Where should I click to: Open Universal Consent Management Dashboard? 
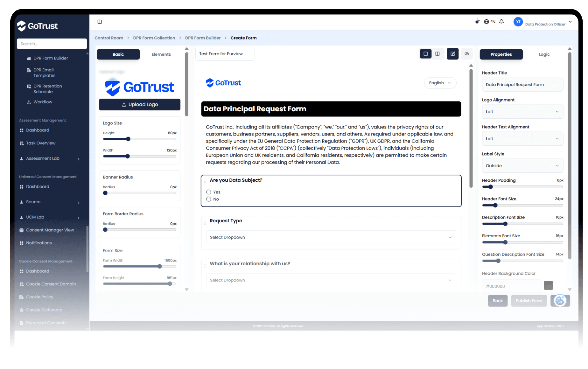[x=38, y=186]
